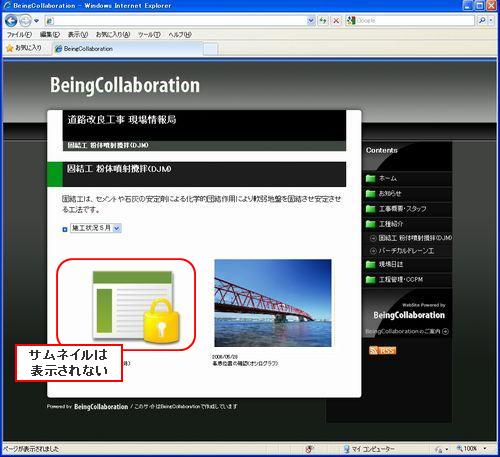The width and height of the screenshot is (500, 457).
Task: Follow the BeingCollaborationのご案内 link
Action: [x=407, y=331]
